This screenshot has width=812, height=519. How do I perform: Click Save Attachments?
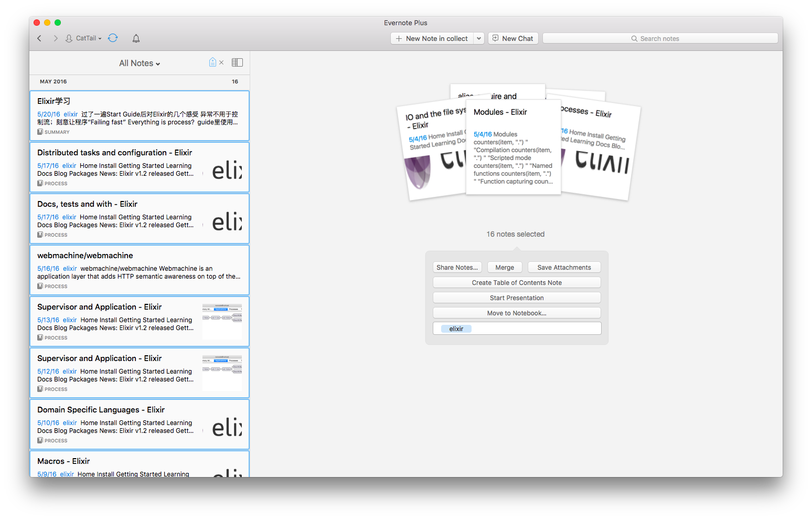tap(564, 268)
